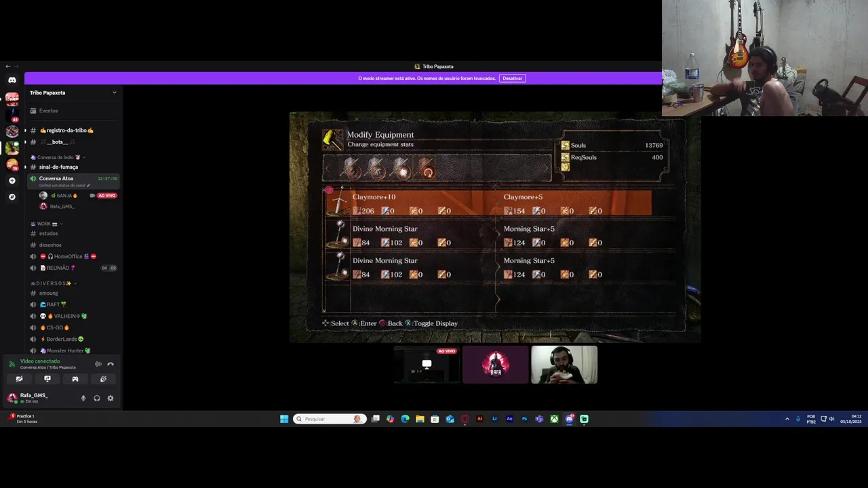Open Discord from the taskbar
Image resolution: width=868 pixels, height=488 pixels.
[569, 419]
